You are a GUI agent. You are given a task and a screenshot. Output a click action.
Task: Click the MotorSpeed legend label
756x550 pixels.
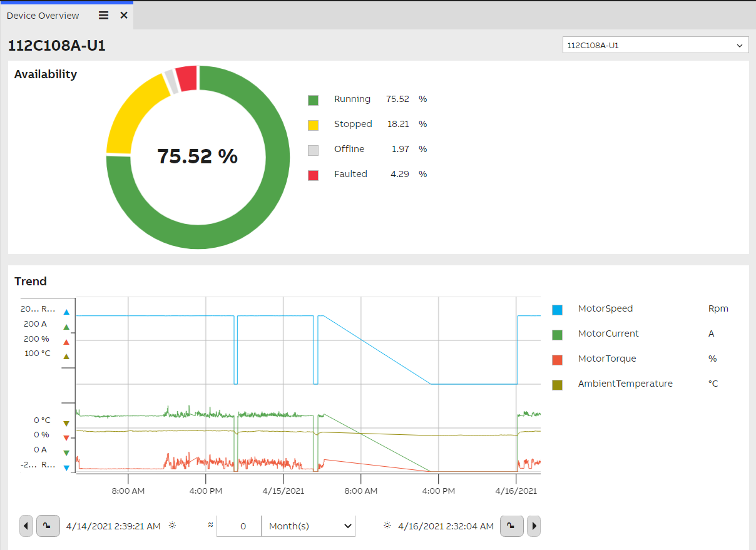coord(605,308)
